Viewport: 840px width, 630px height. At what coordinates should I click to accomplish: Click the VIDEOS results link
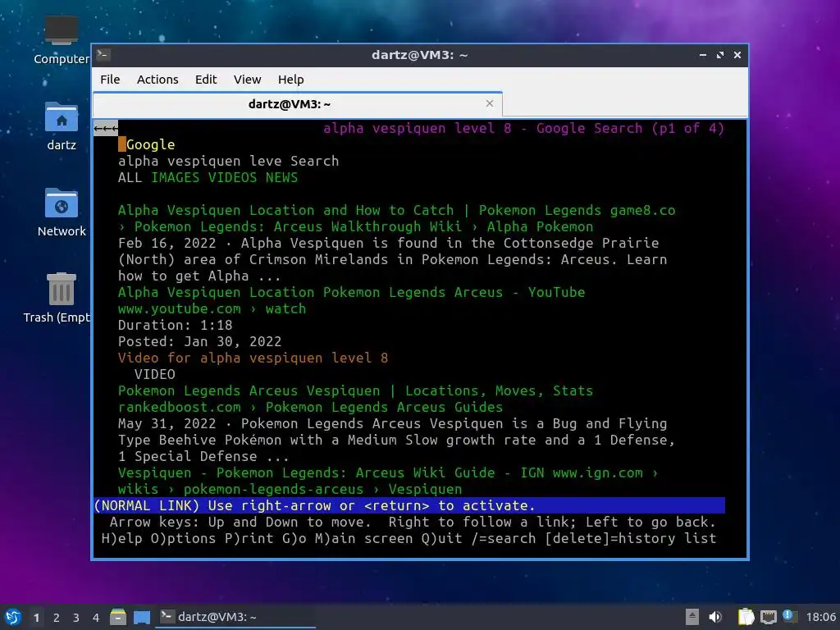232,178
